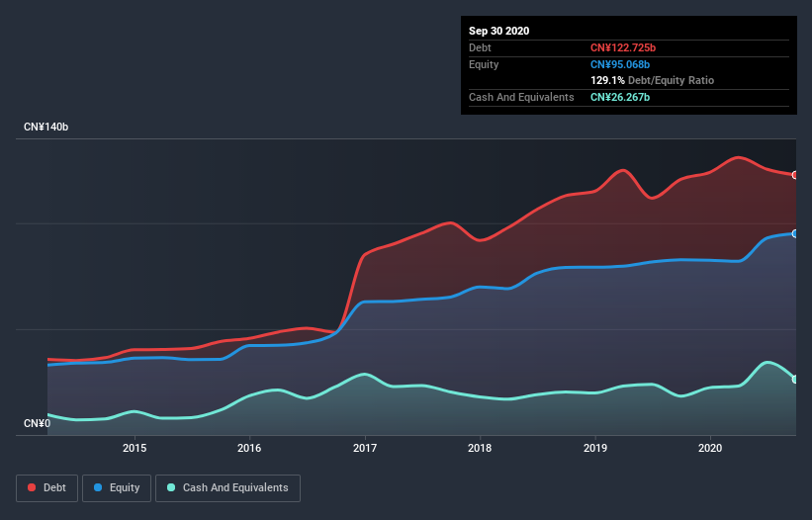Click the Equity label in tooltip
The height and width of the screenshot is (520, 812).
[484, 64]
